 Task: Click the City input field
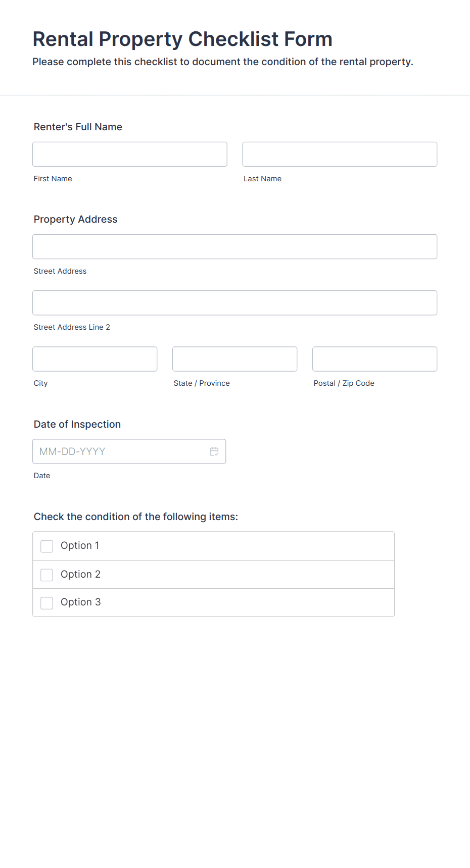coord(95,359)
